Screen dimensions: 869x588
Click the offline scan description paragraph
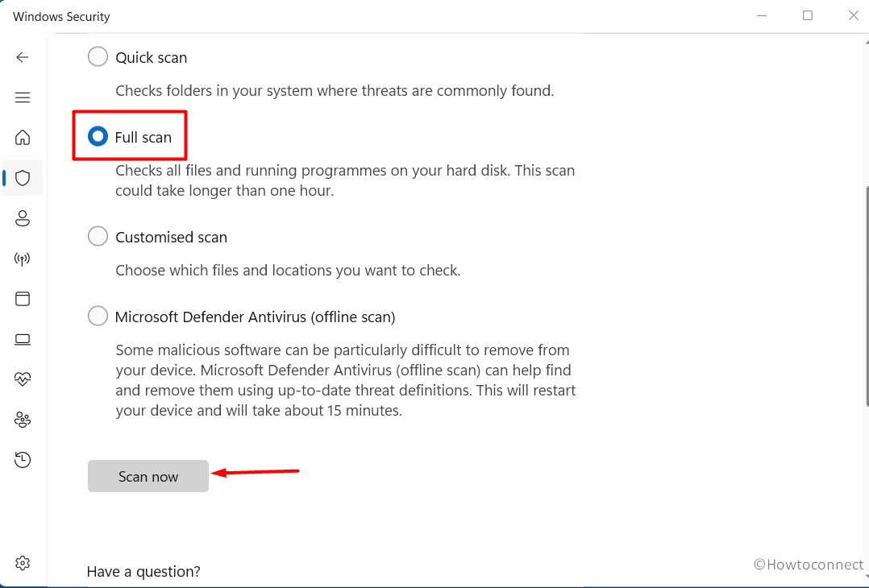pyautogui.click(x=346, y=380)
